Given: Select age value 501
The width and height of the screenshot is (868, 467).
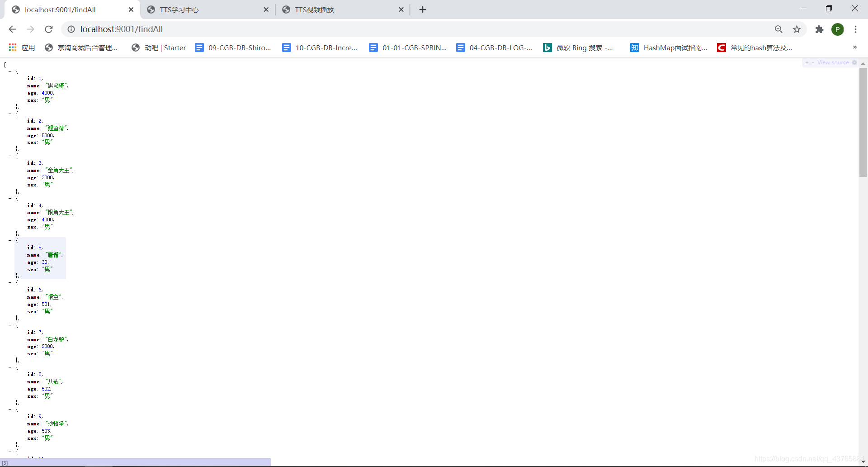Looking at the screenshot, I should pyautogui.click(x=46, y=304).
